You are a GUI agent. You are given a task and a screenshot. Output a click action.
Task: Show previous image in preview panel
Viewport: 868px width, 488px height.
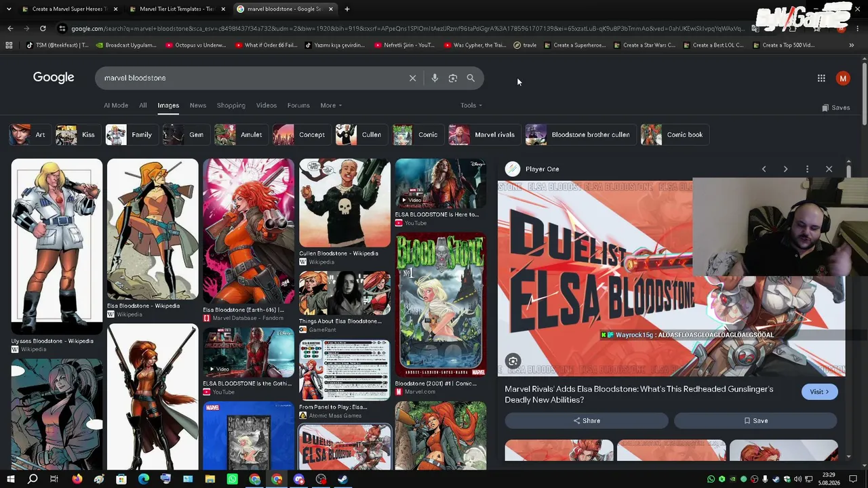coord(764,169)
